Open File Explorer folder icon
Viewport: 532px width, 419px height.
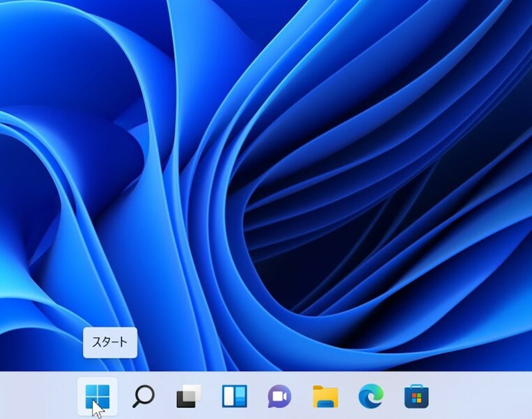[x=325, y=396]
